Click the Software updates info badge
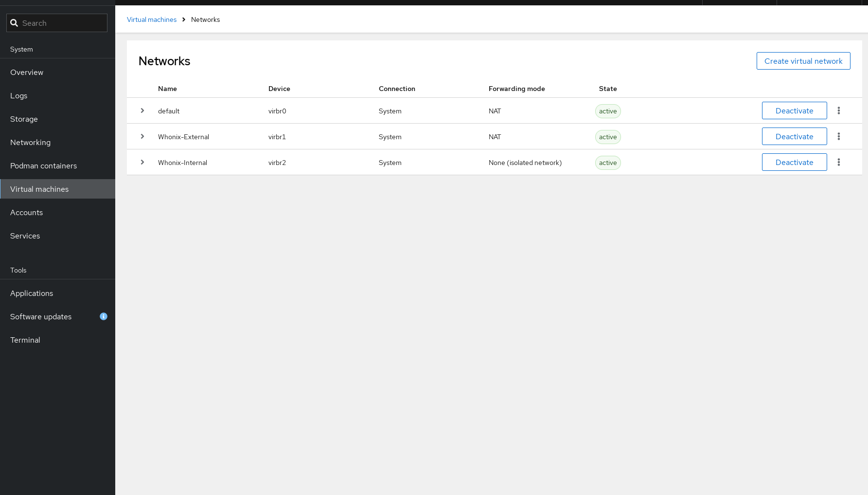868x495 pixels. (x=104, y=316)
